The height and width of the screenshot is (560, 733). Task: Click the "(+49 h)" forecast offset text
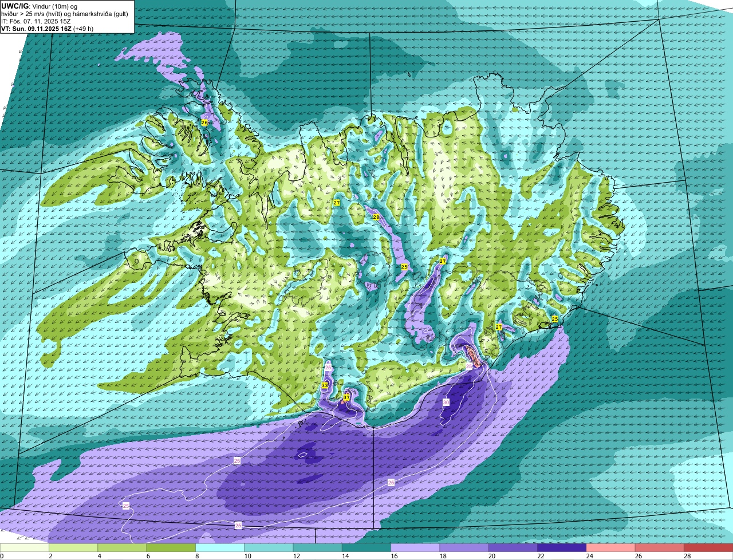[x=83, y=29]
